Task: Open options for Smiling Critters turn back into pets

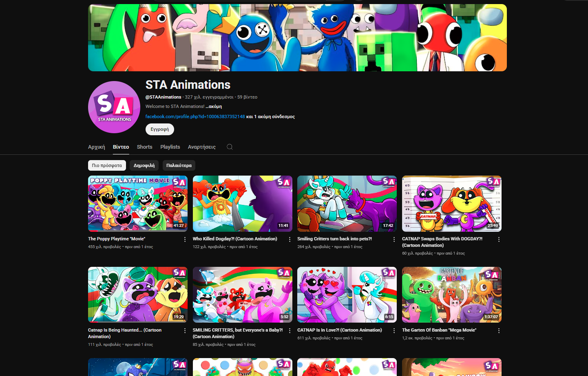Action: 394,240
